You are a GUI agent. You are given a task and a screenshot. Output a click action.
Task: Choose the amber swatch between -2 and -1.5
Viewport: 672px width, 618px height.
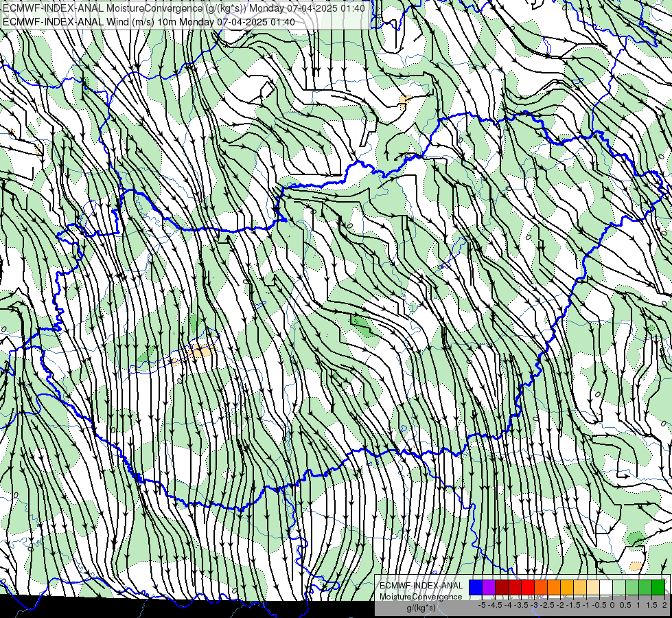(x=567, y=587)
